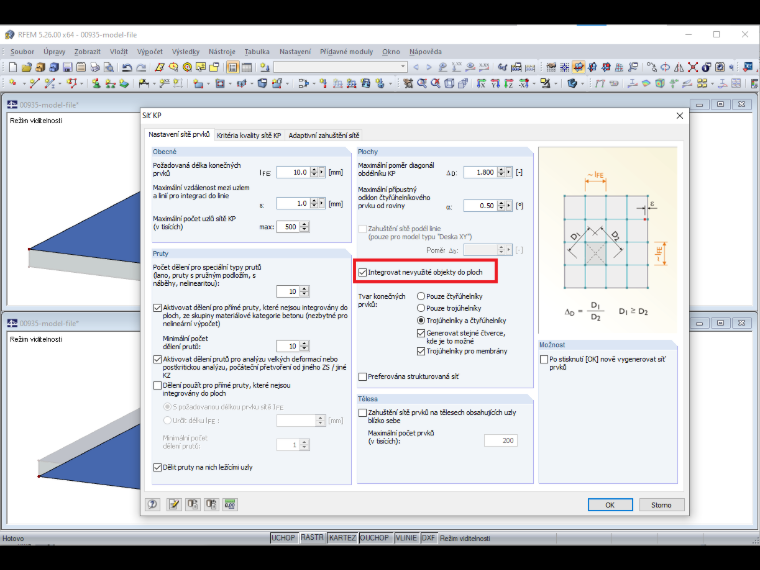Screen dimensions: 760x570
Task: Open a file with the folder icon
Action: tap(27, 67)
